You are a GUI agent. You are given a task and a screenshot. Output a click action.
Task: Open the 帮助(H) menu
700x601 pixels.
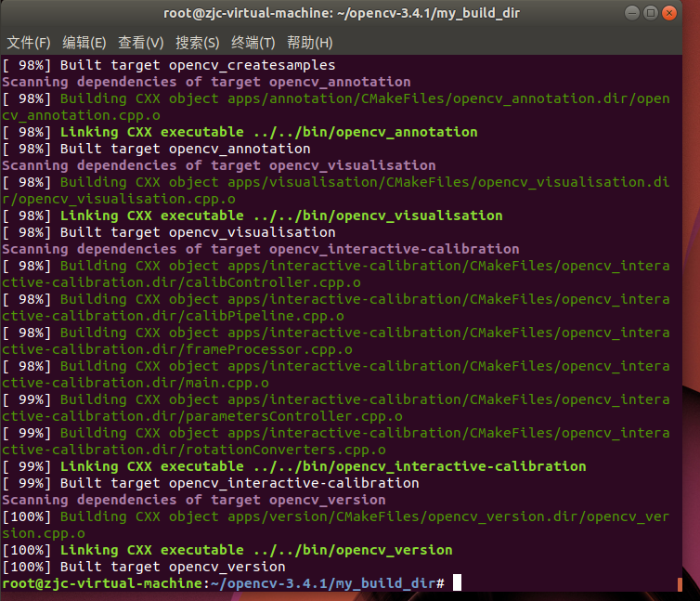tap(310, 43)
